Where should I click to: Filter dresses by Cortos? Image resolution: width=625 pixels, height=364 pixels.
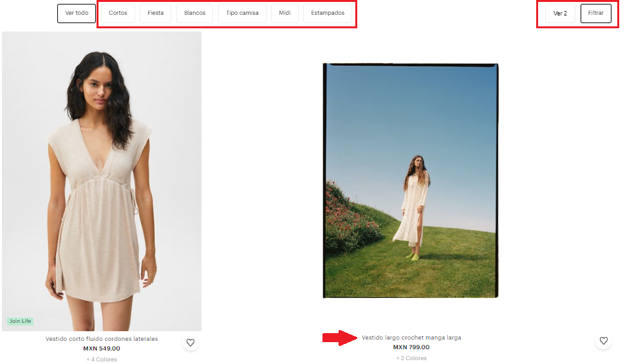click(118, 14)
